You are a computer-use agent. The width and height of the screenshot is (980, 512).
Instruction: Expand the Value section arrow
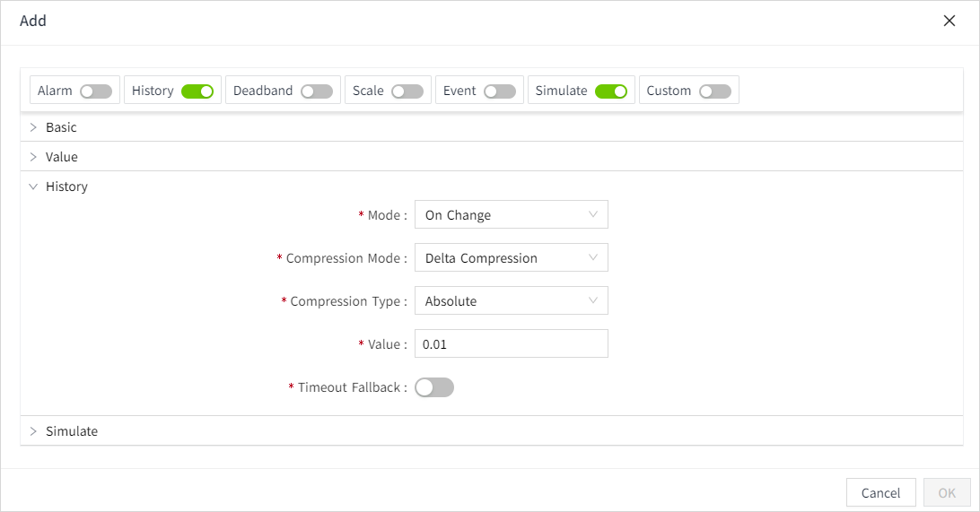33,157
